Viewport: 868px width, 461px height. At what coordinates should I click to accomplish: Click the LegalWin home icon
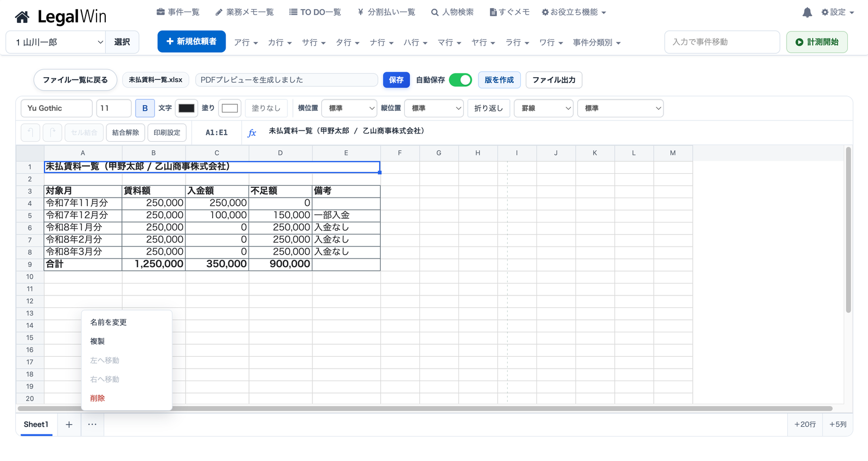coord(22,17)
